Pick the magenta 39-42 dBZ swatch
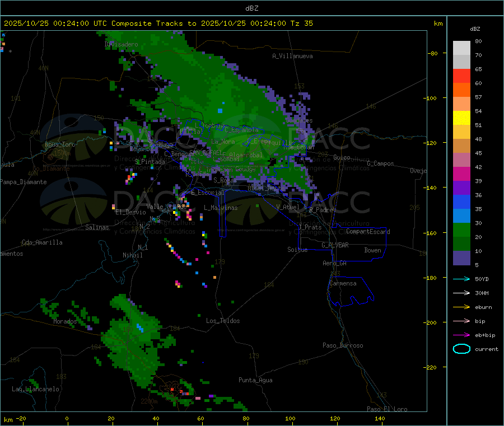This screenshot has height=426, width=504. click(x=461, y=174)
